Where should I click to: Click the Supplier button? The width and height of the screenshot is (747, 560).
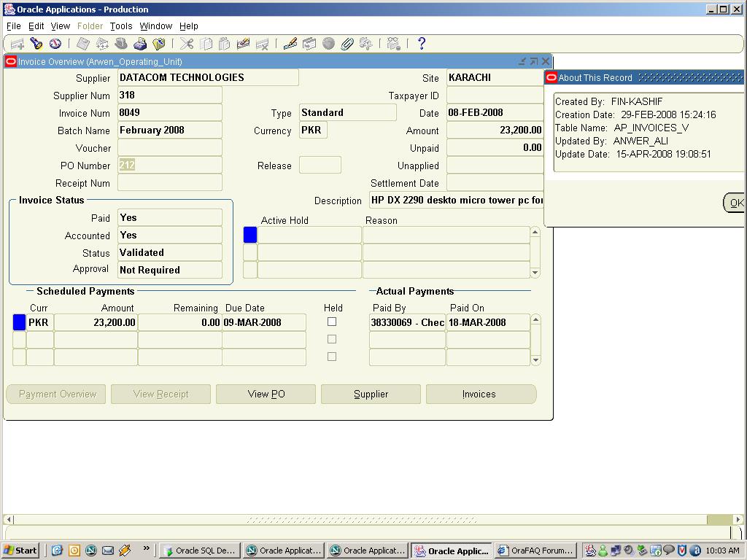point(371,394)
